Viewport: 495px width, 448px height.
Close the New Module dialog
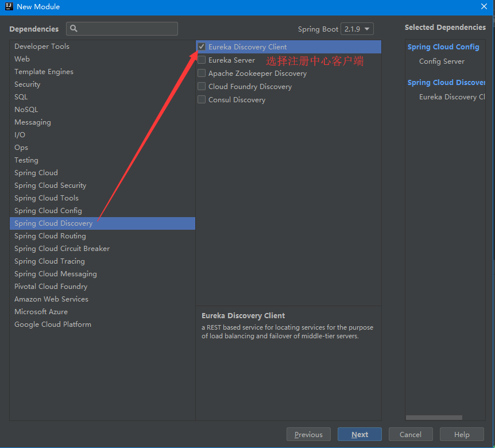pos(484,6)
